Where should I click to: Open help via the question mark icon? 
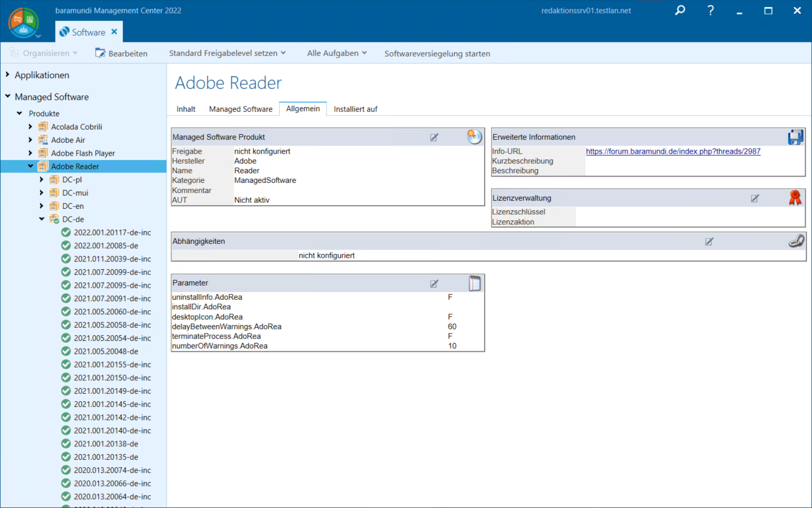tap(711, 11)
